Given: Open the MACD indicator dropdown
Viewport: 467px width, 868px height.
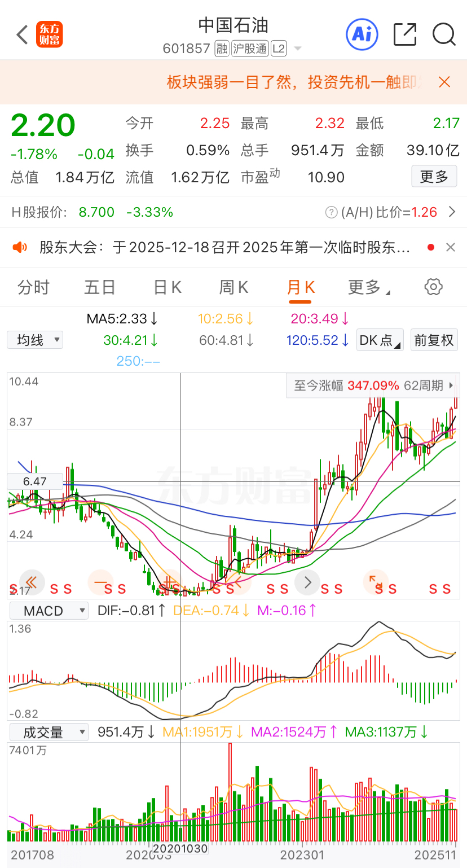Looking at the screenshot, I should [x=48, y=611].
